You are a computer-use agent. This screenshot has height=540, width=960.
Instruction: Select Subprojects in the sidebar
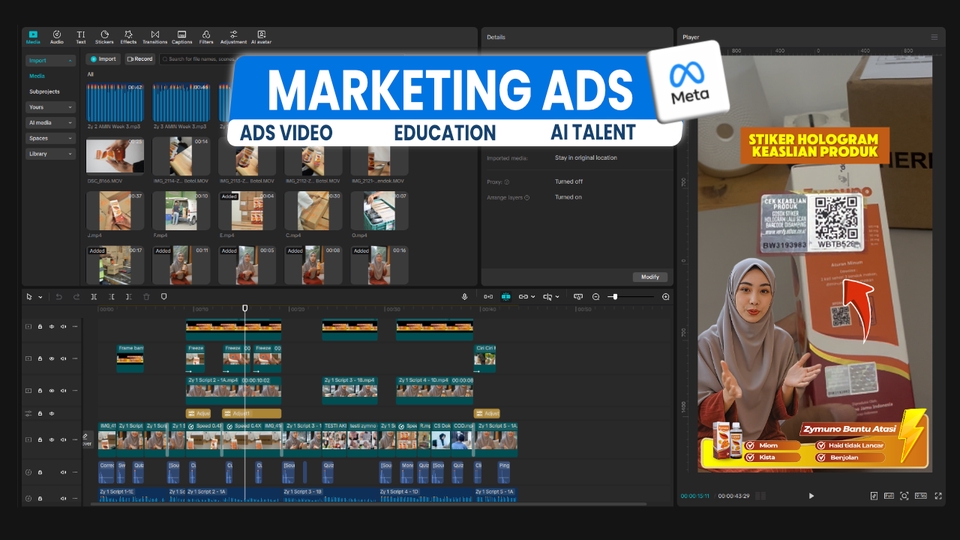45,92
